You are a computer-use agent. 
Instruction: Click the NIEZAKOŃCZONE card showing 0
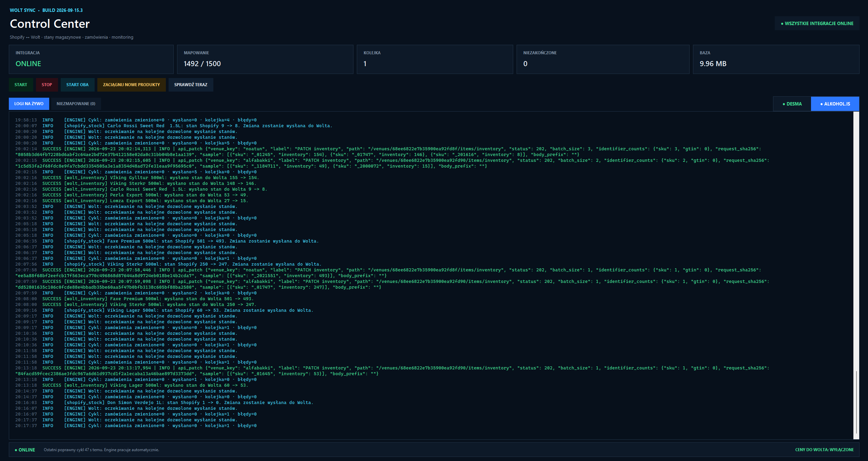[603, 59]
